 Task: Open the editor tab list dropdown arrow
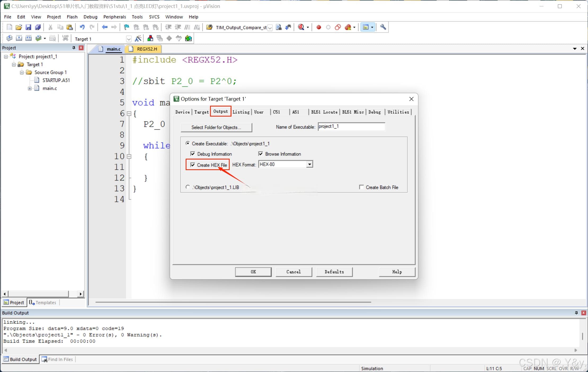(x=574, y=48)
